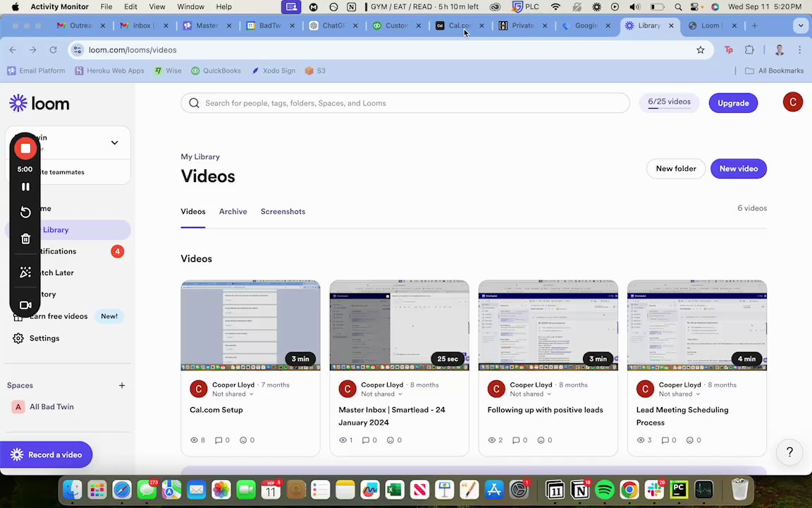The height and width of the screenshot is (508, 812).
Task: Restart the Loom recording
Action: coord(25,212)
